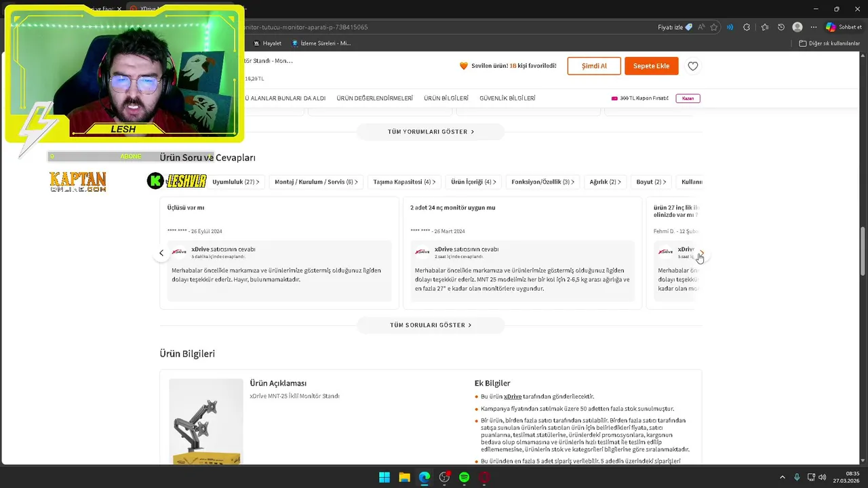This screenshot has width=868, height=488.
Task: Click the Şimdi Al button
Action: pyautogui.click(x=594, y=66)
